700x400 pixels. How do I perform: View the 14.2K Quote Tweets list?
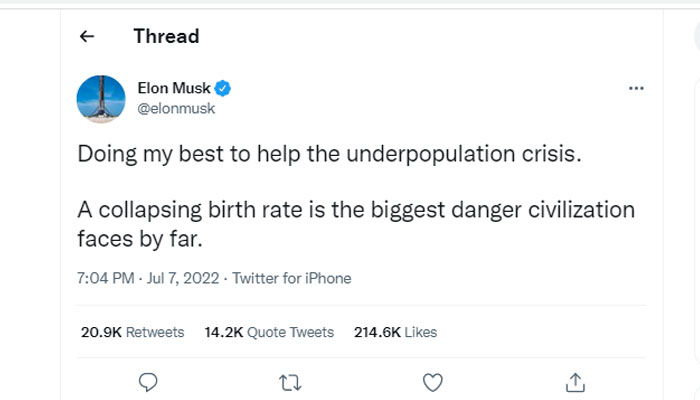[269, 332]
